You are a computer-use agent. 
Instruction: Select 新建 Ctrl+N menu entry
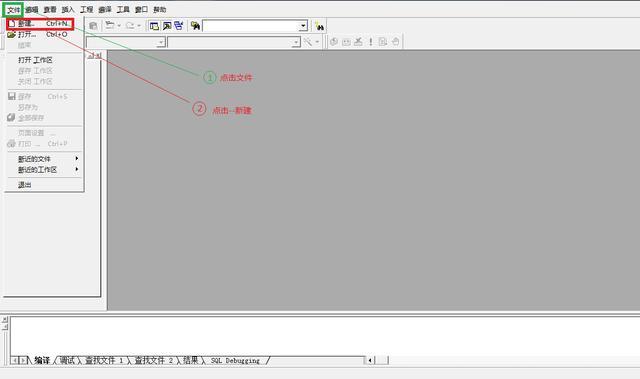tap(40, 24)
